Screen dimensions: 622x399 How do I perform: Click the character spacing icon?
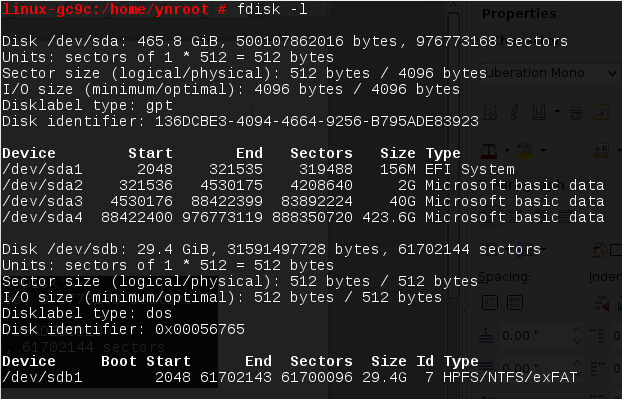pyautogui.click(x=601, y=151)
